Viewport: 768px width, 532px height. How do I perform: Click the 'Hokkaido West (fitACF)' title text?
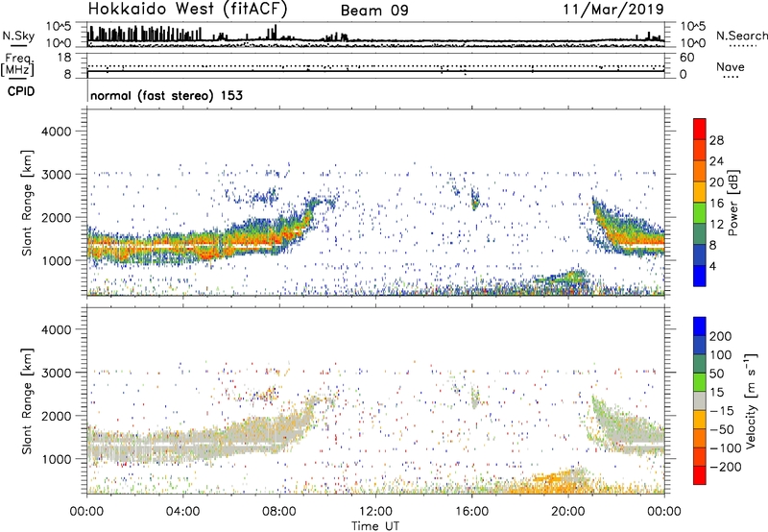click(187, 10)
